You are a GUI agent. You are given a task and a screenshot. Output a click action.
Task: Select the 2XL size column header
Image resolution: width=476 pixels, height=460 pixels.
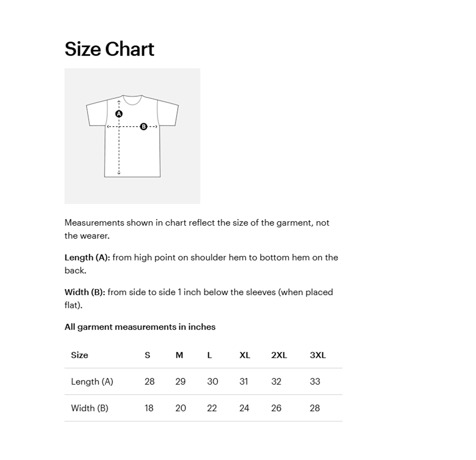(279, 355)
